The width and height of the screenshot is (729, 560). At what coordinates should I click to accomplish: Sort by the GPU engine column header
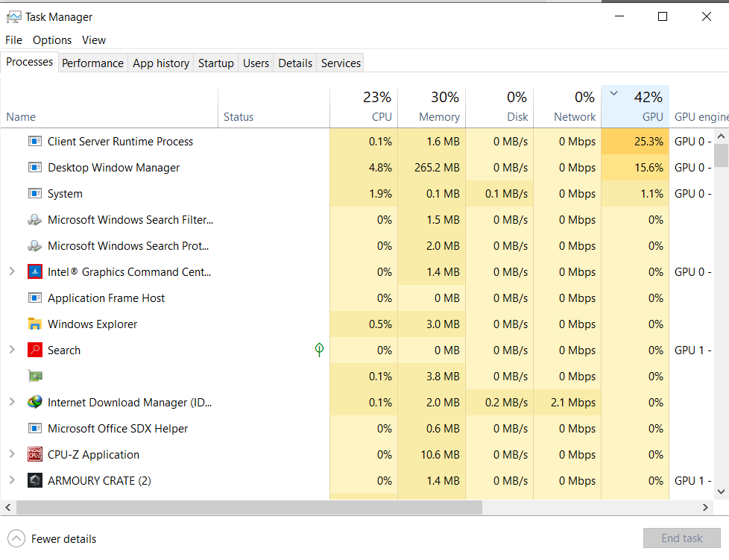click(699, 107)
